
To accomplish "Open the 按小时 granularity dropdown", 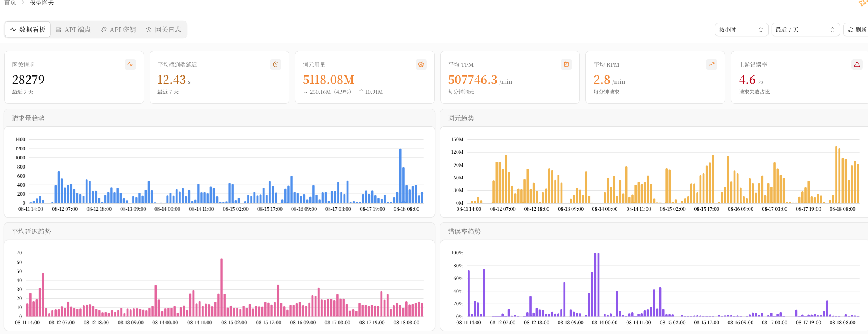I will coord(741,30).
